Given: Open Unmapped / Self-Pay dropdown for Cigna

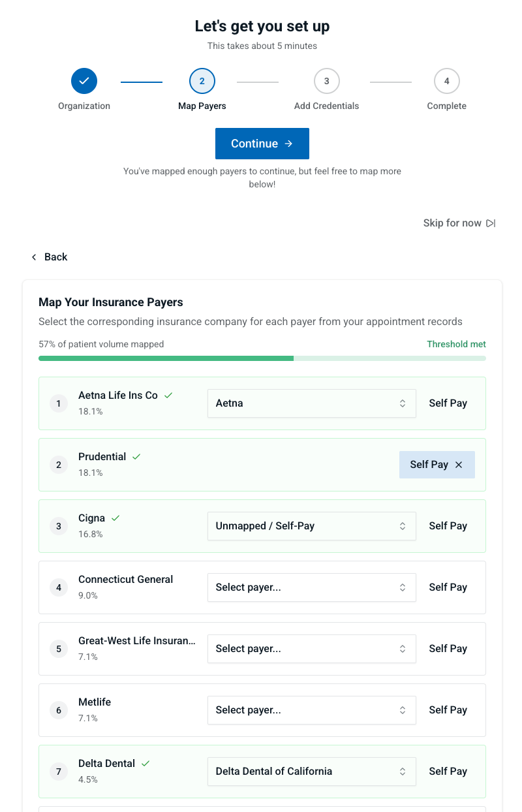Looking at the screenshot, I should pos(311,526).
